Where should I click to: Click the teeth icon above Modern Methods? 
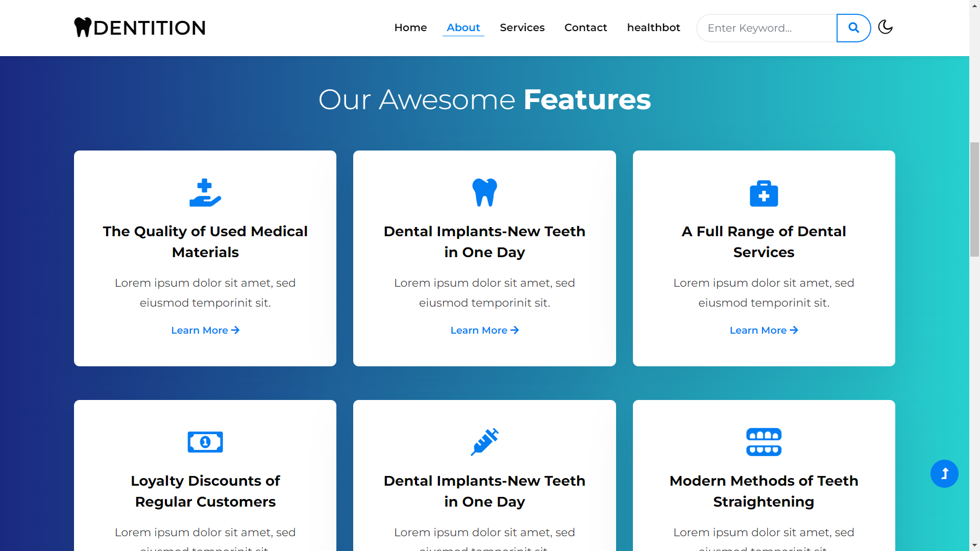pyautogui.click(x=764, y=442)
